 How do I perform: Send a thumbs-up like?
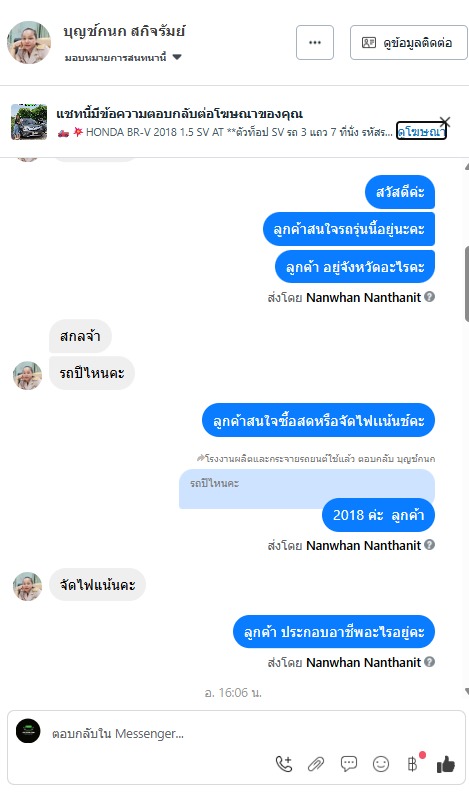(445, 764)
